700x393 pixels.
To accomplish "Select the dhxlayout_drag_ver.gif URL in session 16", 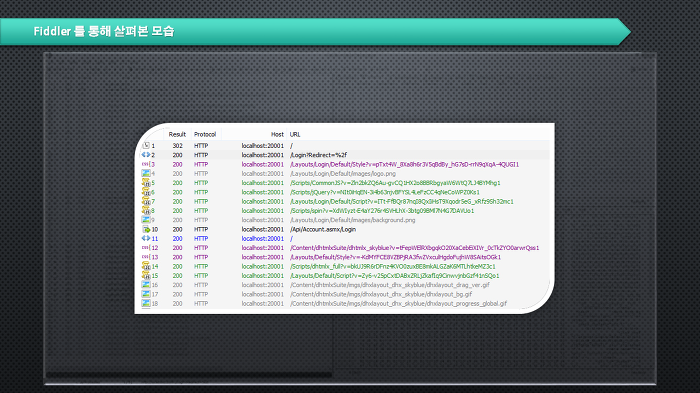I will 390,285.
